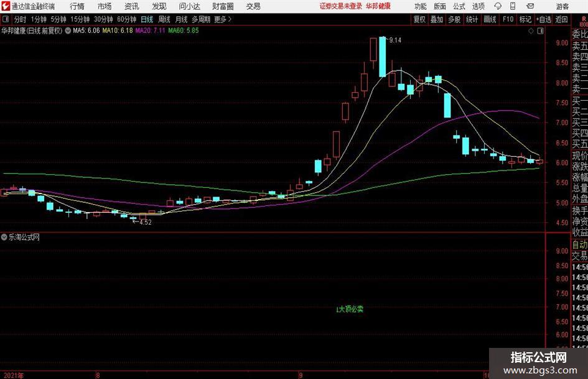Click the 游客 guest account button
The image size is (588, 379).
(x=562, y=6)
